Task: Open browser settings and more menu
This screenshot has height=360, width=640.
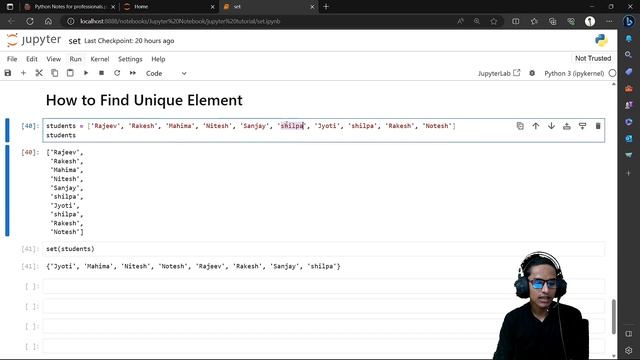Action: point(609,21)
